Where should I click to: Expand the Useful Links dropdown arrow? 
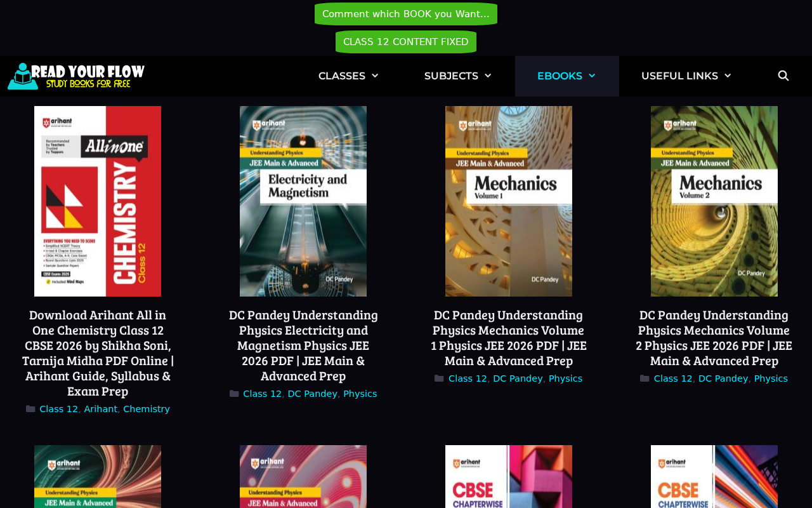pyautogui.click(x=728, y=76)
